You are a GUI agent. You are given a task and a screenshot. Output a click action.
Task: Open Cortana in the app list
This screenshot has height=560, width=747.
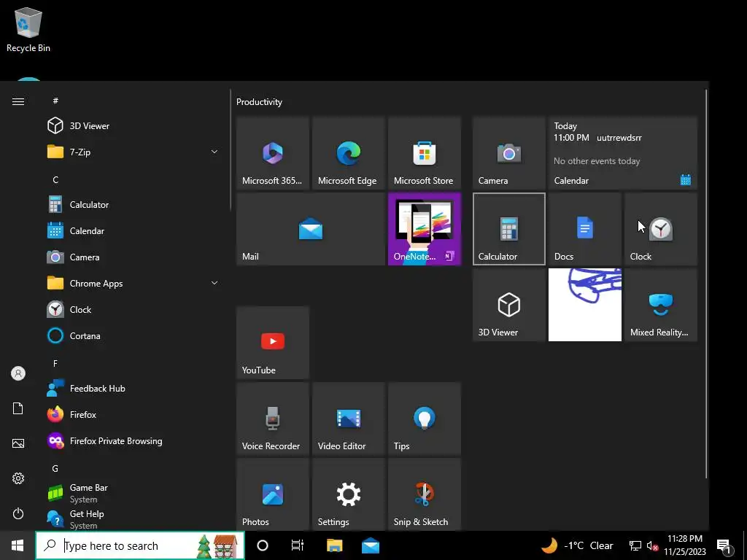click(133, 335)
